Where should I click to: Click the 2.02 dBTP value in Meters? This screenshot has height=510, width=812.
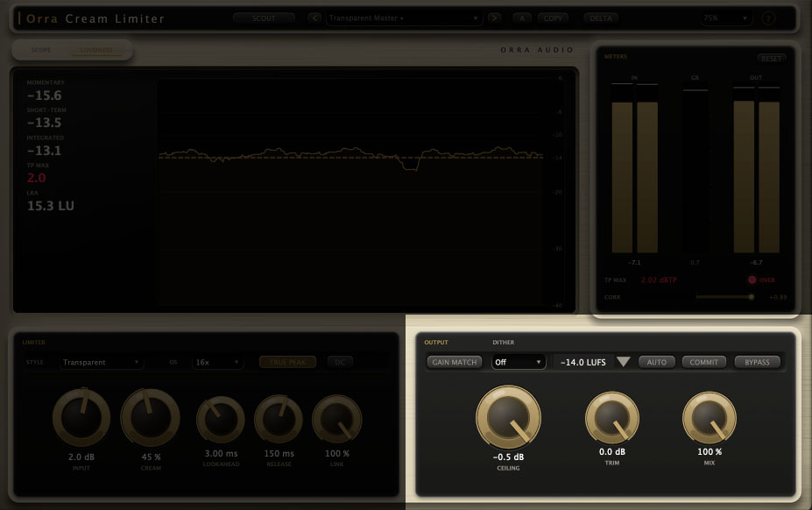pos(659,280)
